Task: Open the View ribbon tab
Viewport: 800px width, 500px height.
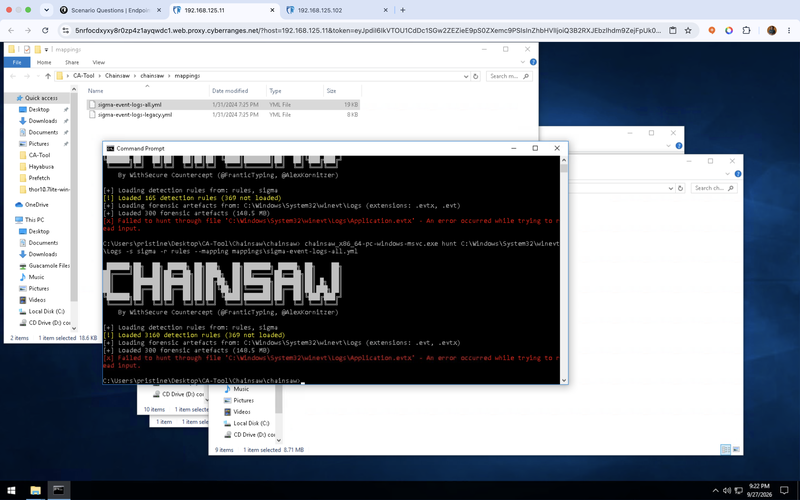Action: [98, 62]
